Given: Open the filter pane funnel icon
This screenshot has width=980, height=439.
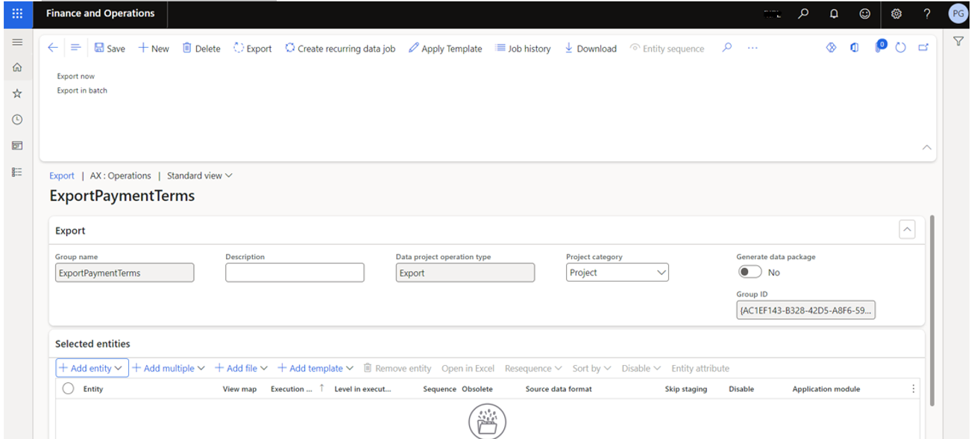Looking at the screenshot, I should (958, 42).
